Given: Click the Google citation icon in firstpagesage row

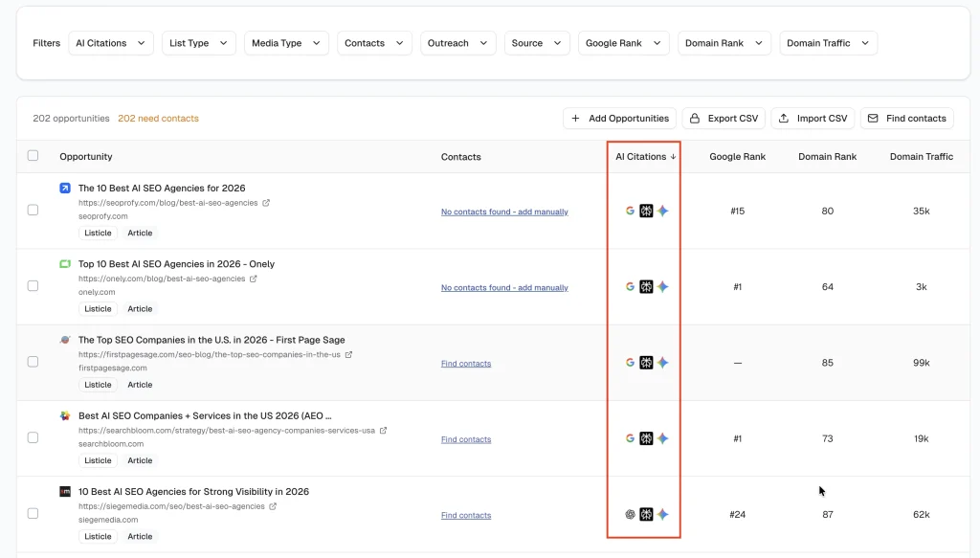Looking at the screenshot, I should [630, 363].
